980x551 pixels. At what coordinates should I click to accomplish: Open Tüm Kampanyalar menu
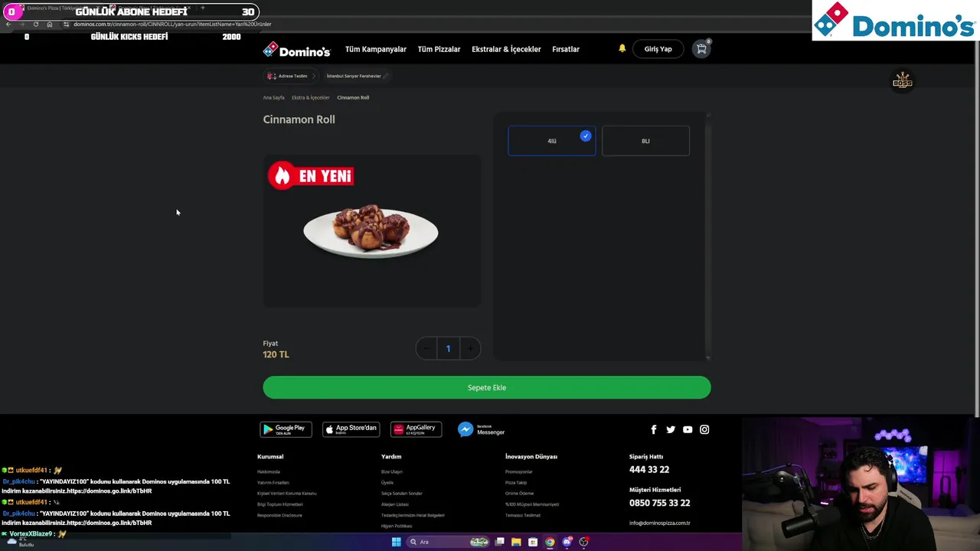376,49
